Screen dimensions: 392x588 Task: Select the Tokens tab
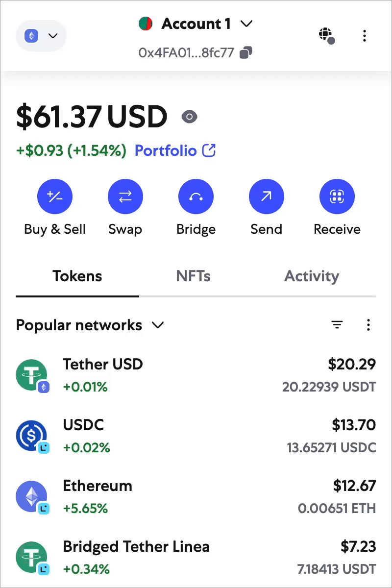point(77,276)
